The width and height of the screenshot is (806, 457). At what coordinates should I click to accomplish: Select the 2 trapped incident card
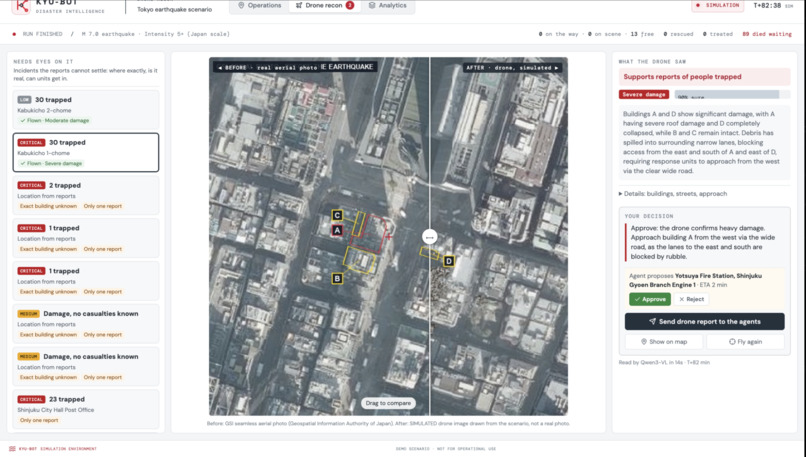point(86,195)
